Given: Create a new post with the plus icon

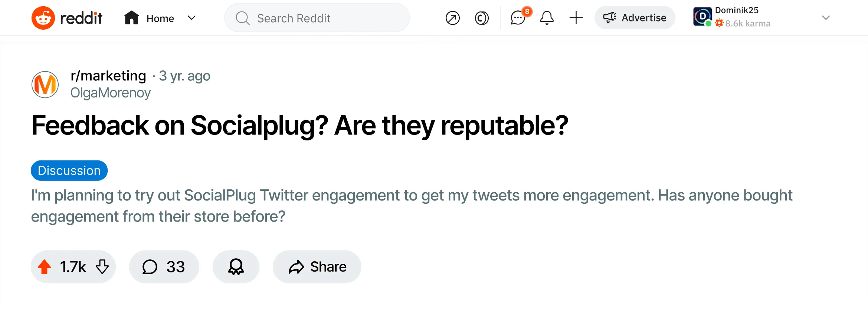Looking at the screenshot, I should [576, 18].
